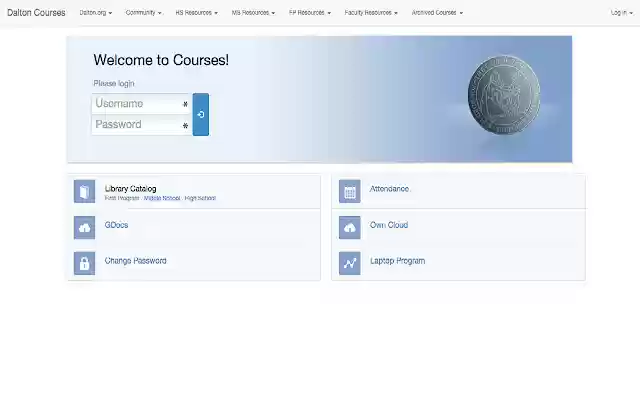Open the Faculty Resources dropdown
Viewport: 640px width, 400px height.
point(371,13)
